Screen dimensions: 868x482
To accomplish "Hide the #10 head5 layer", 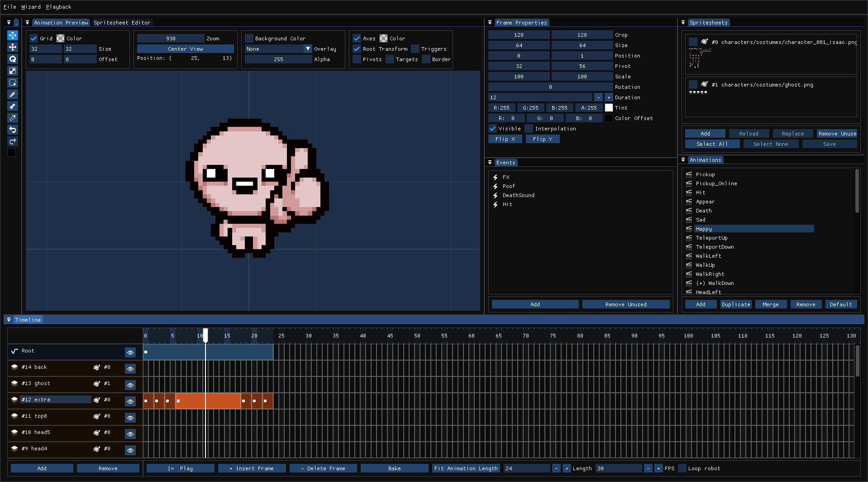I will (x=130, y=434).
